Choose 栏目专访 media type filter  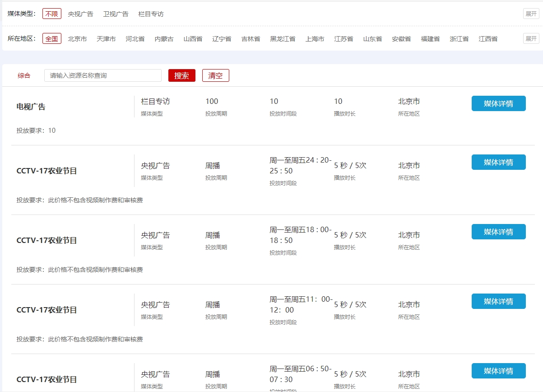coord(151,14)
